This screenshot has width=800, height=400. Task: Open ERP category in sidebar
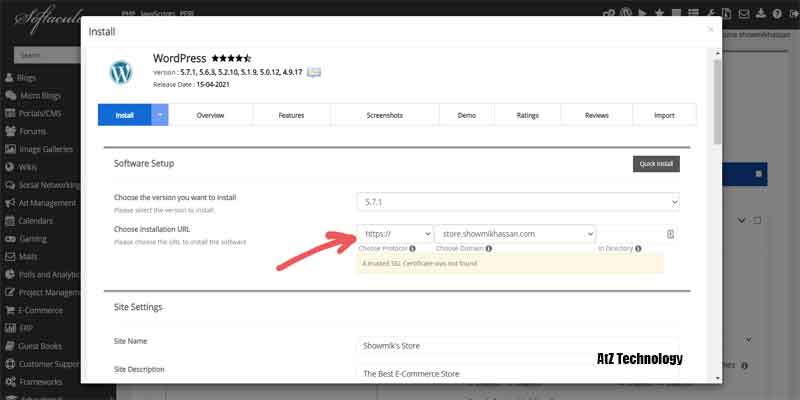(19, 328)
